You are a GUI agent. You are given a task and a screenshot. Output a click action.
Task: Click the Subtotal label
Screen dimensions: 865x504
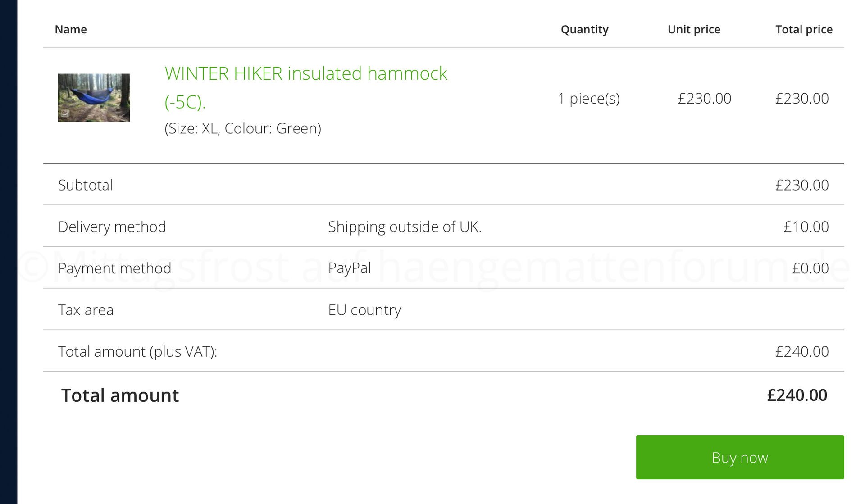coord(86,185)
